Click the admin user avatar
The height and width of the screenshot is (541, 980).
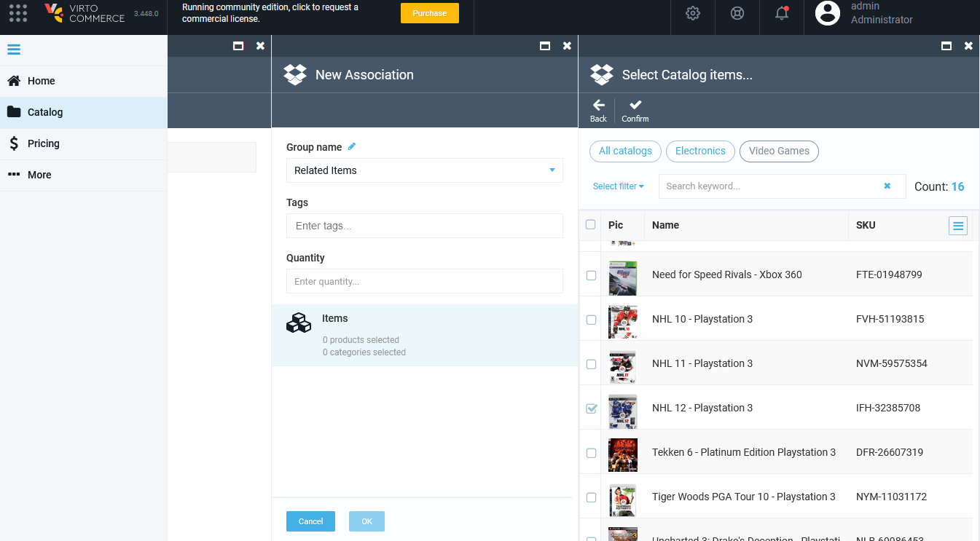828,13
